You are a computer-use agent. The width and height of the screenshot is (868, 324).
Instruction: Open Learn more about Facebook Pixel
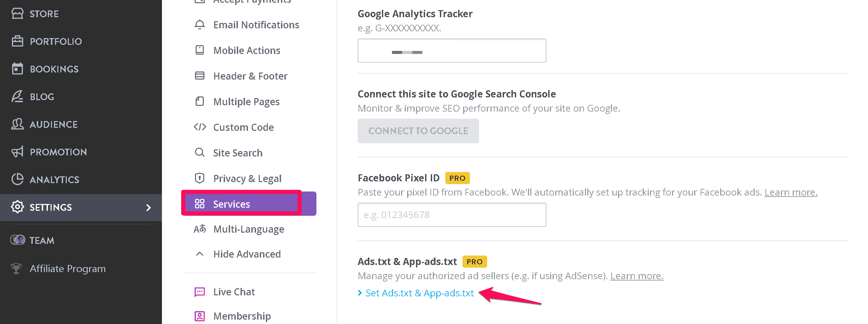click(x=791, y=192)
